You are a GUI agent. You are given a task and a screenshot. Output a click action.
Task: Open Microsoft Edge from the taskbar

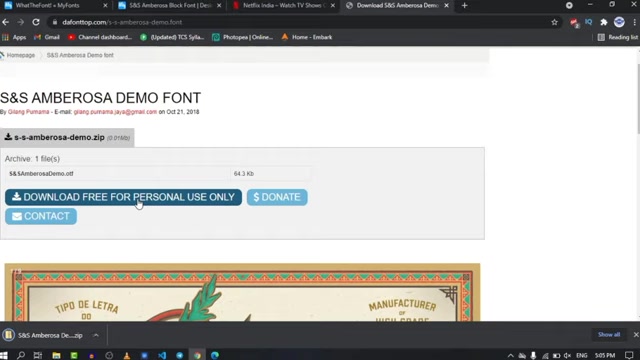(x=215, y=356)
